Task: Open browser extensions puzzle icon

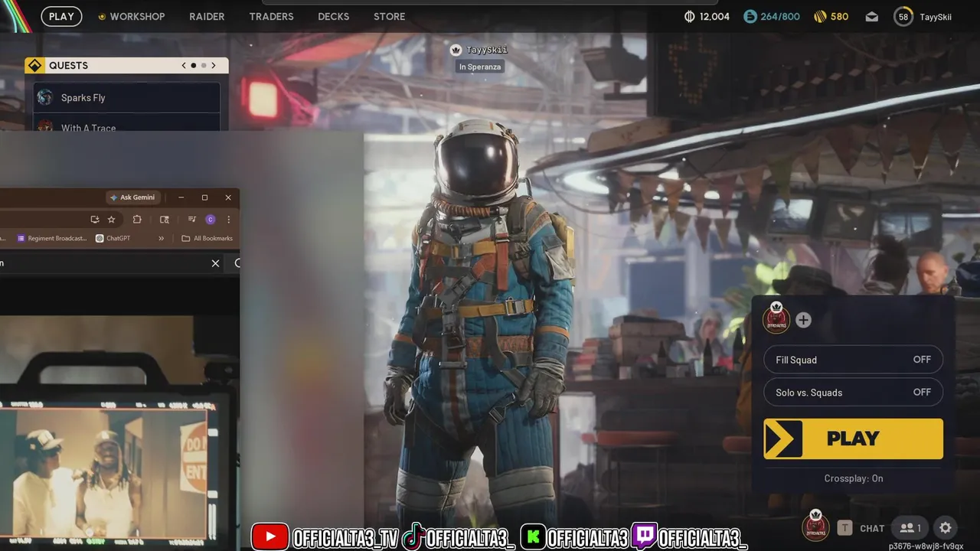Action: point(137,219)
